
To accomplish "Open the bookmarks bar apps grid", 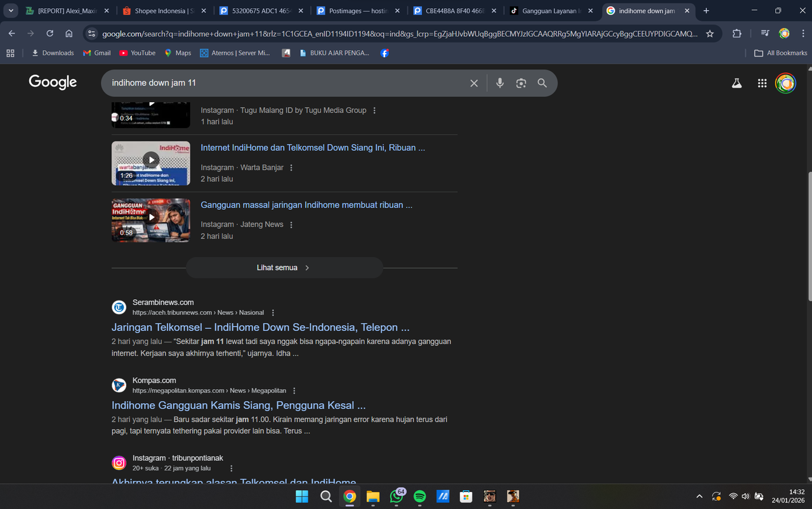I will (x=10, y=53).
